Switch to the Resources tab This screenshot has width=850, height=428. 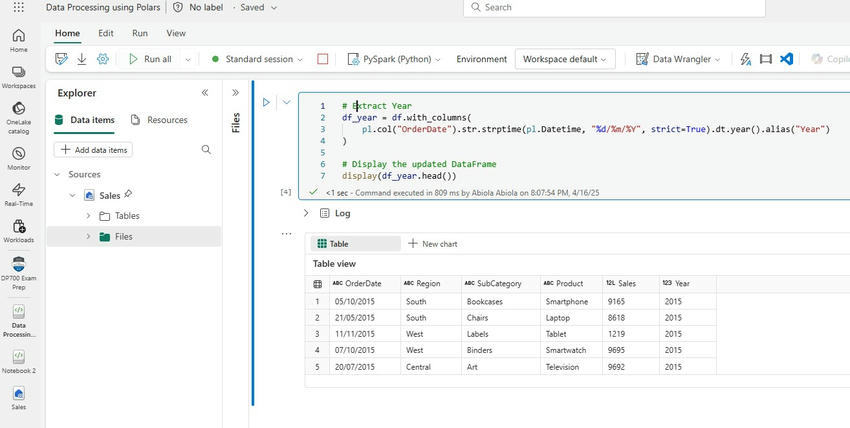pyautogui.click(x=159, y=120)
